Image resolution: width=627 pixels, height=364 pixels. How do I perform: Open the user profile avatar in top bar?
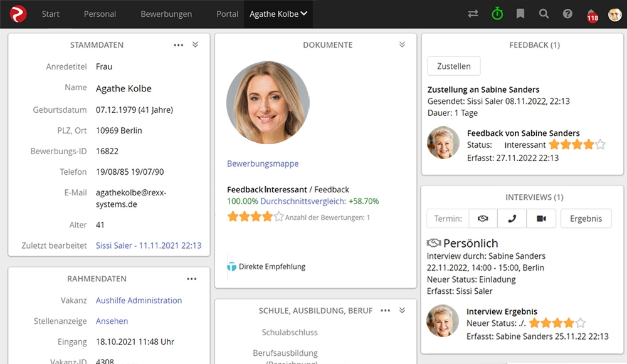pos(615,14)
